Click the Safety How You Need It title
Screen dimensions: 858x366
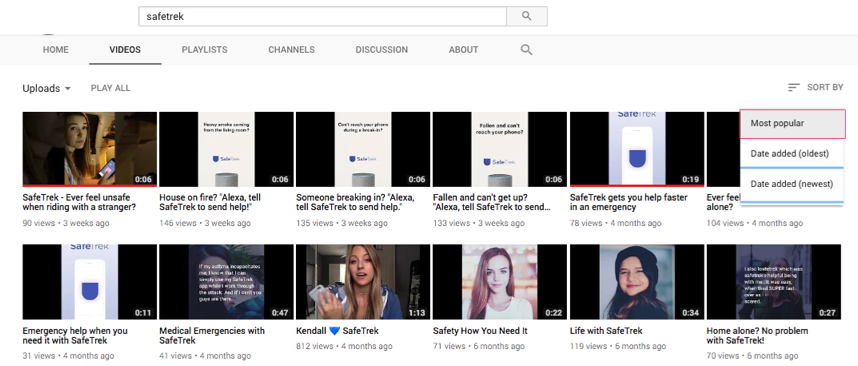pos(480,331)
